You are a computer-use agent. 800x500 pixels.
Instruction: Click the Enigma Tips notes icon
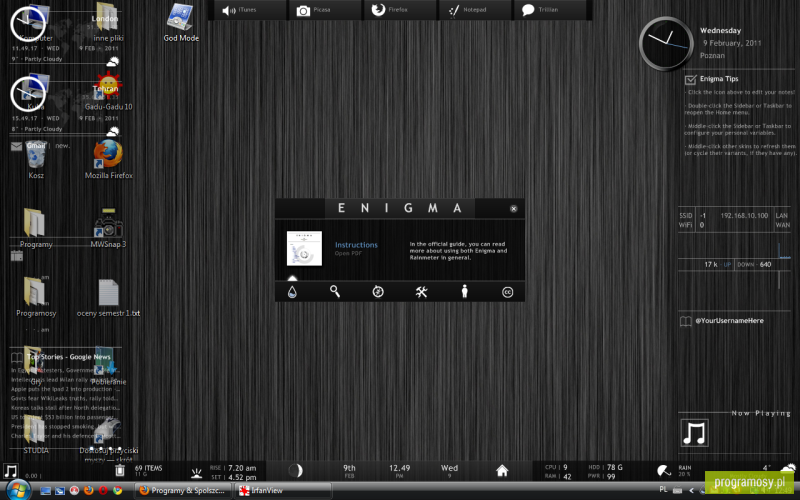690,80
